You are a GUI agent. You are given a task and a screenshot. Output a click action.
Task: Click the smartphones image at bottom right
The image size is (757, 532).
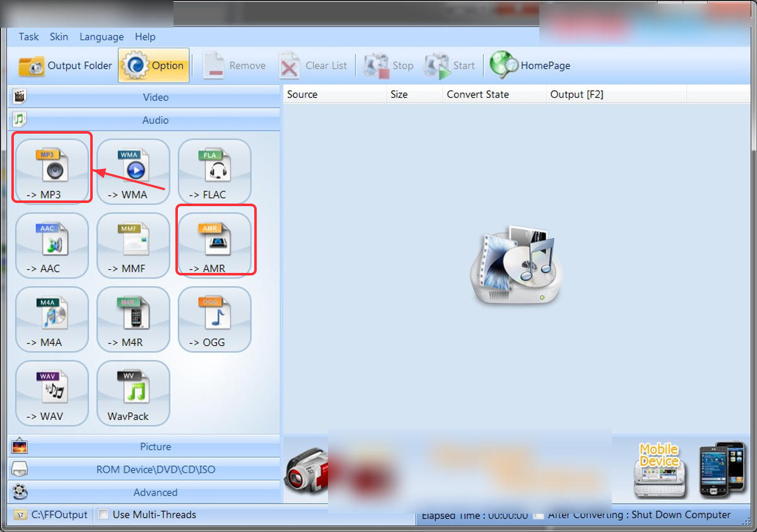pos(722,468)
